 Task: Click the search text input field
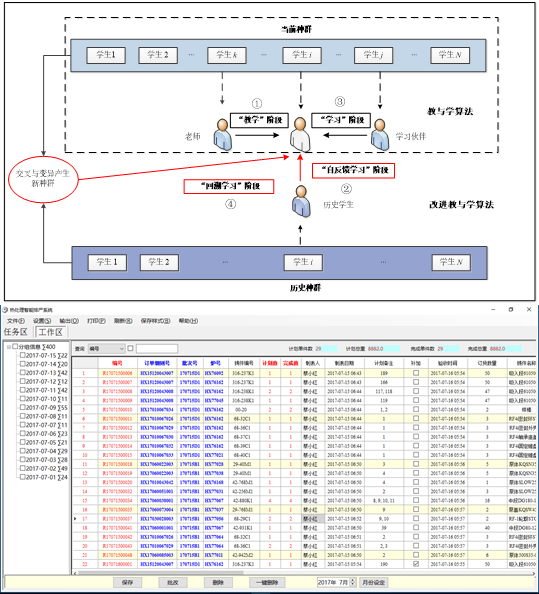point(157,349)
